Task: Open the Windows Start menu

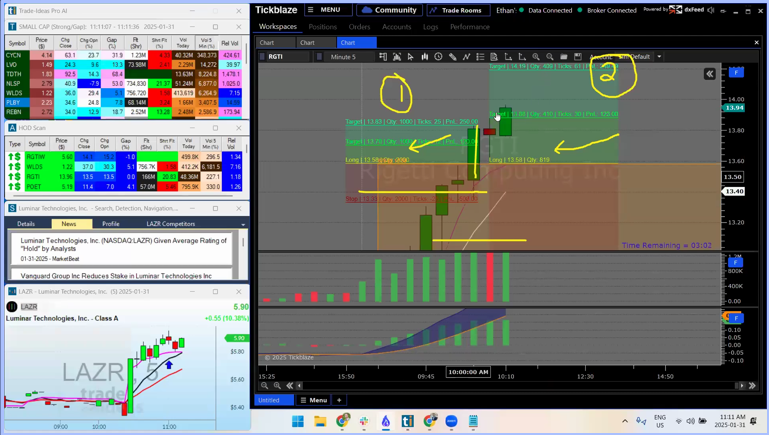Action: coord(298,421)
